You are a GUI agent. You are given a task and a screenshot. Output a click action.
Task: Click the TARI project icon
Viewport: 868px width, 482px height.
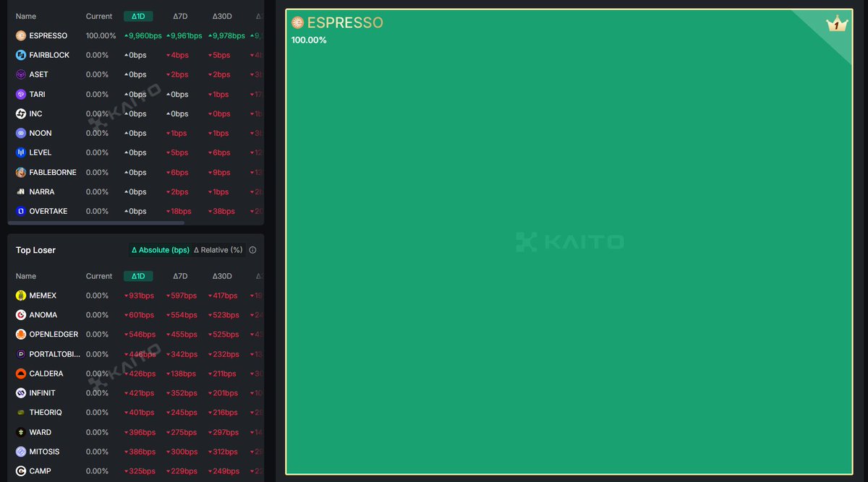click(21, 94)
